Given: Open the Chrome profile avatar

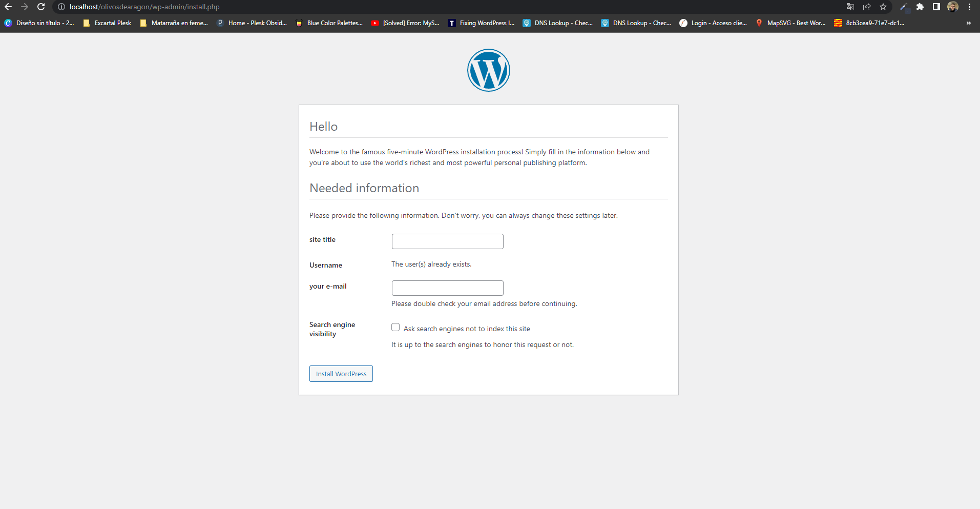Looking at the screenshot, I should [953, 7].
